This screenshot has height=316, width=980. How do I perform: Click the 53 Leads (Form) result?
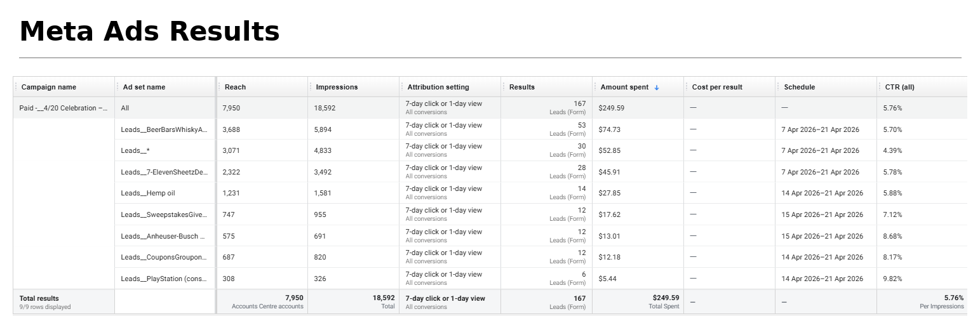[x=568, y=129]
